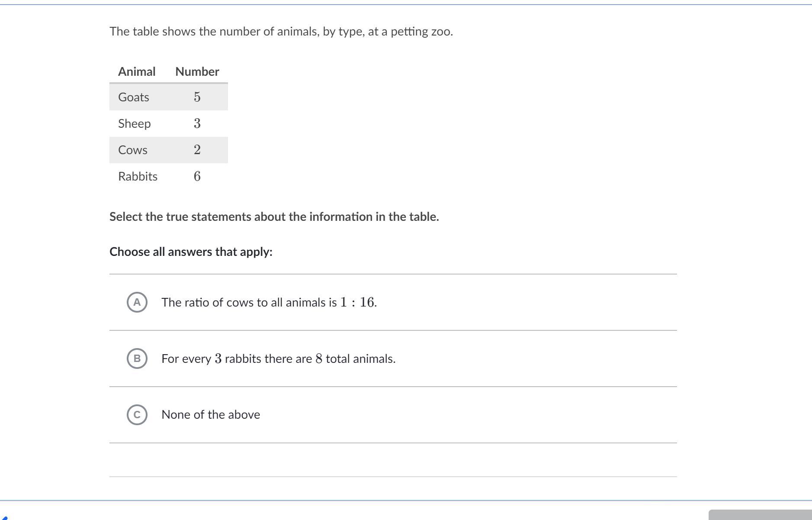
Task: Click the 'Rabbits' cell in the table
Action: pos(138,176)
